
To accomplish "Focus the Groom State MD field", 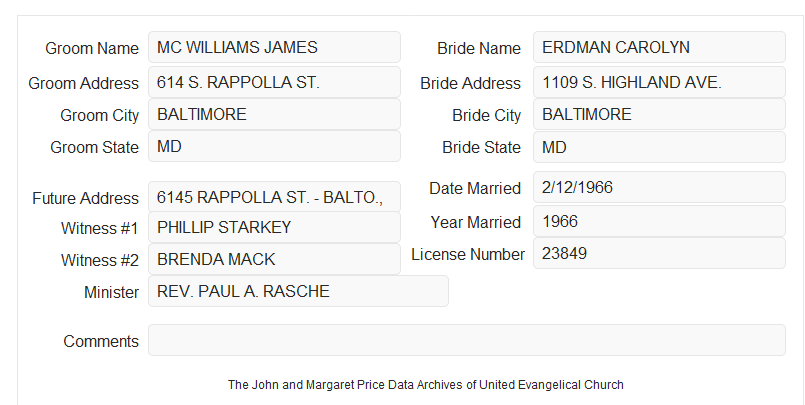I will 274,146.
